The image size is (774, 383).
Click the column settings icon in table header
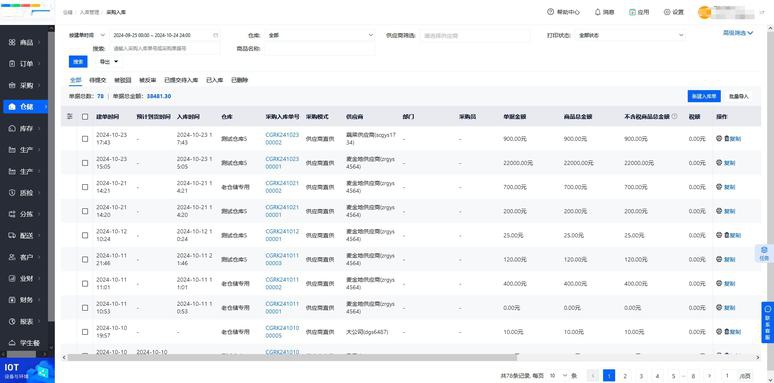pos(70,116)
